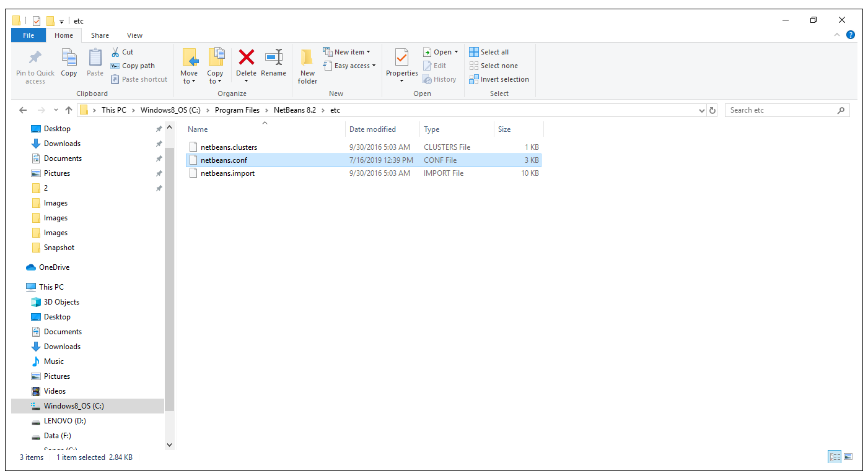The height and width of the screenshot is (476, 868).
Task: Switch to the Share tab
Action: coord(100,35)
